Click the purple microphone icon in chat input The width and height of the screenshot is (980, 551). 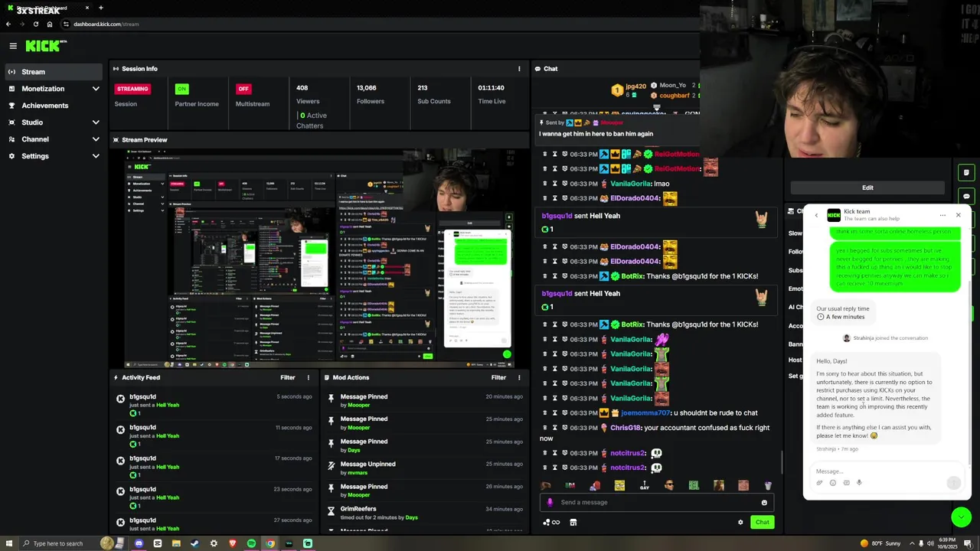coord(550,503)
